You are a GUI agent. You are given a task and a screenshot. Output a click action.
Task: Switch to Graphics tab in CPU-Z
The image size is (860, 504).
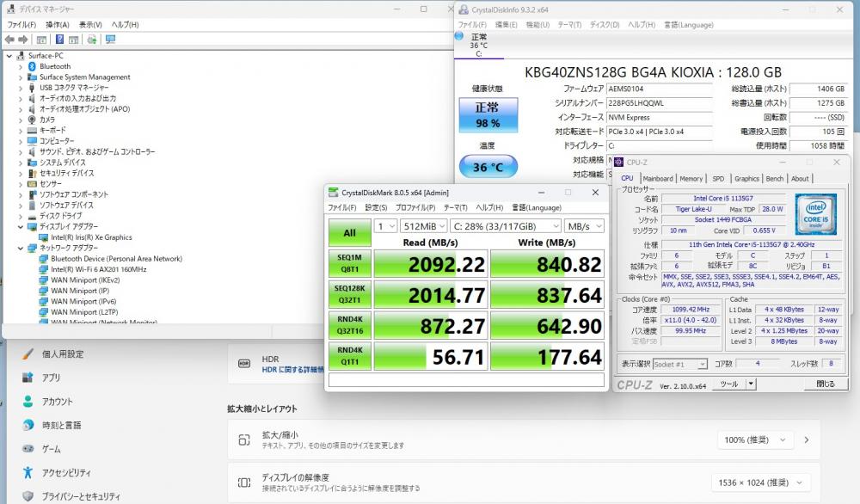pyautogui.click(x=747, y=179)
